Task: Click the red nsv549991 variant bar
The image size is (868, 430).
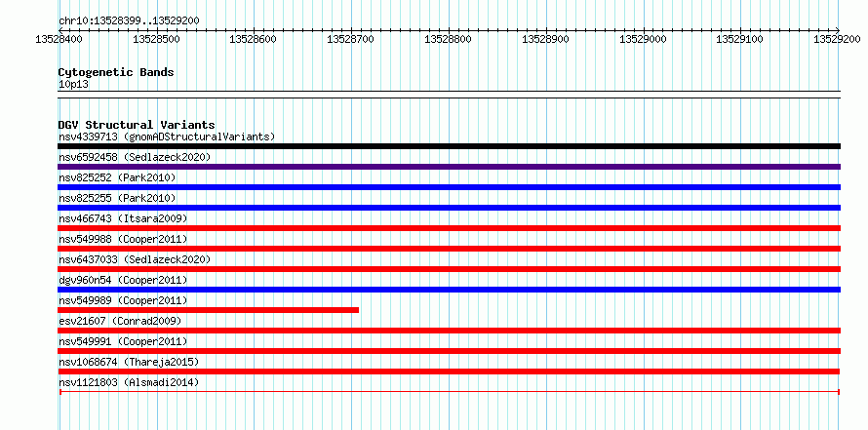Action: (x=449, y=351)
